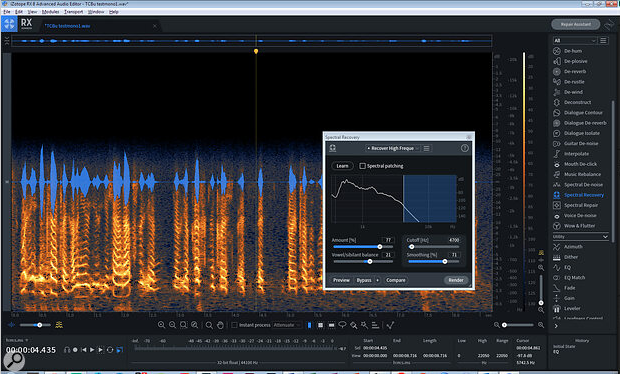
Task: Open module list view options menu
Action: (603, 40)
